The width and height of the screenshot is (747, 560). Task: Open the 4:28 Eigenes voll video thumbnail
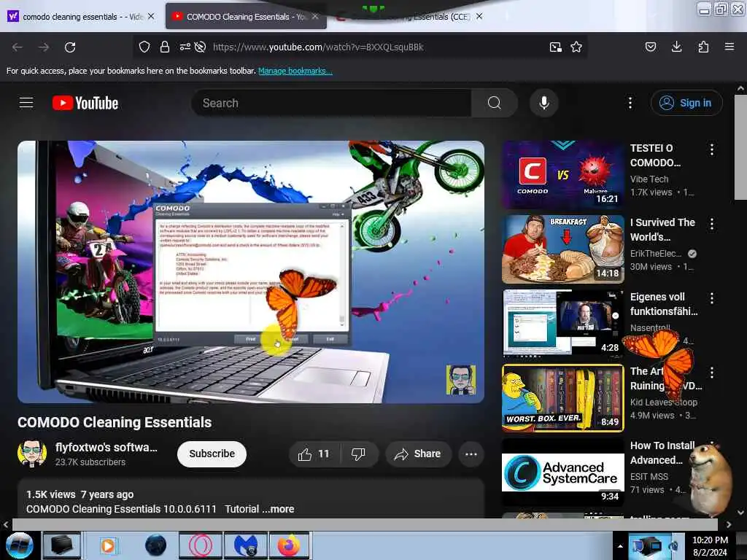(x=562, y=323)
